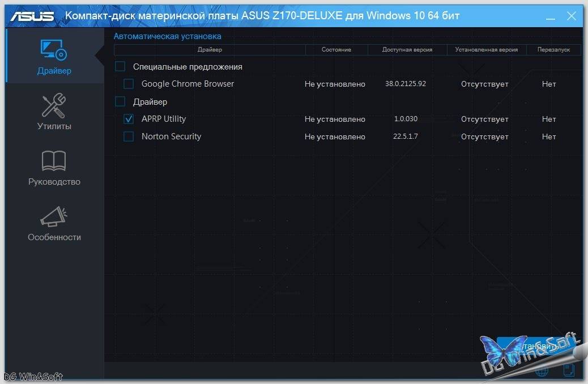Click the megaphone features icon
Screen dimensions: 588x384
coord(54,216)
